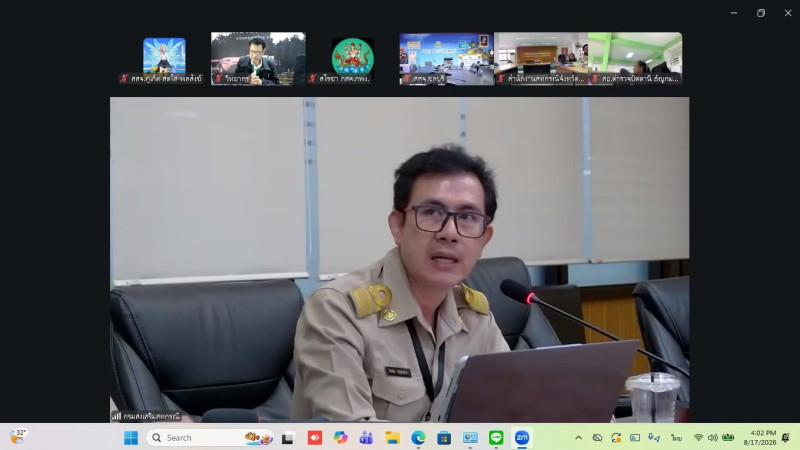Open Microsoft Teams from the taskbar
This screenshot has width=800, height=450.
coord(366,438)
